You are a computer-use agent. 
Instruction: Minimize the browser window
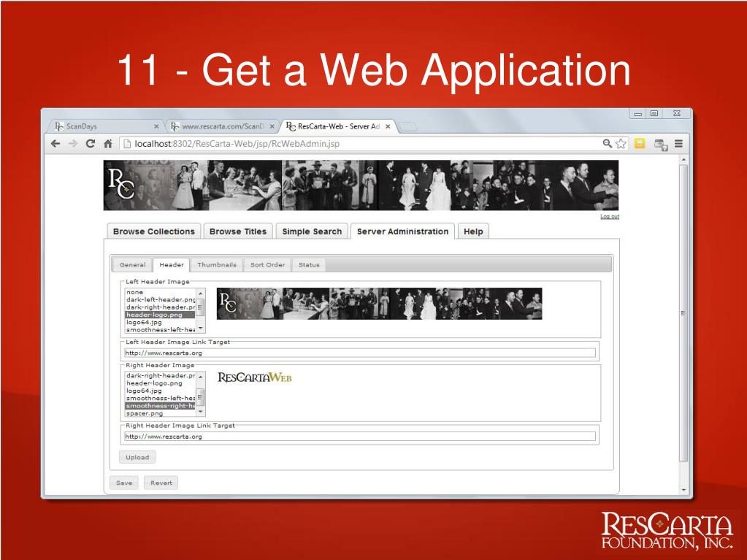tap(637, 114)
